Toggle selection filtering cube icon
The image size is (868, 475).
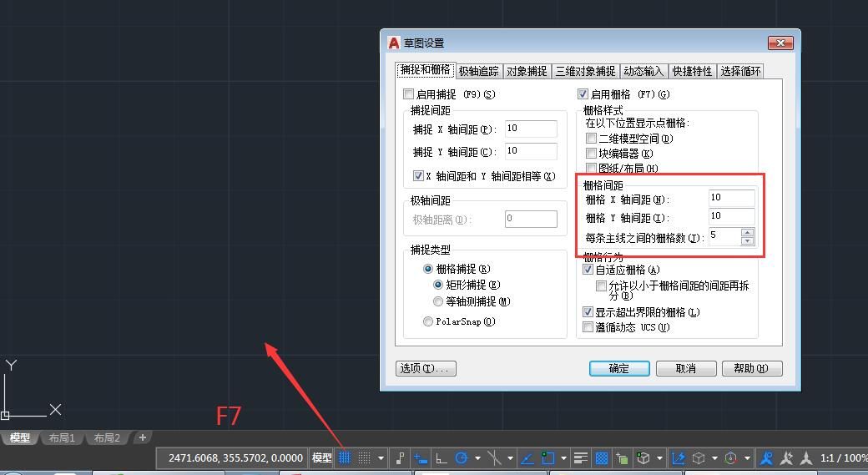coord(699,457)
